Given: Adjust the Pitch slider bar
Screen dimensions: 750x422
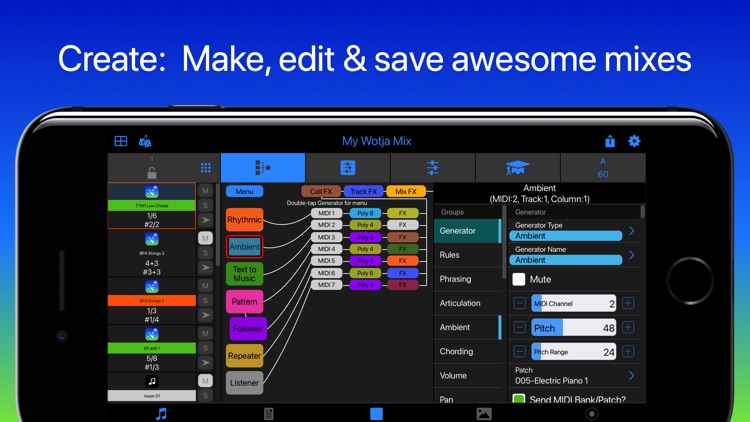Looking at the screenshot, I should click(574, 328).
